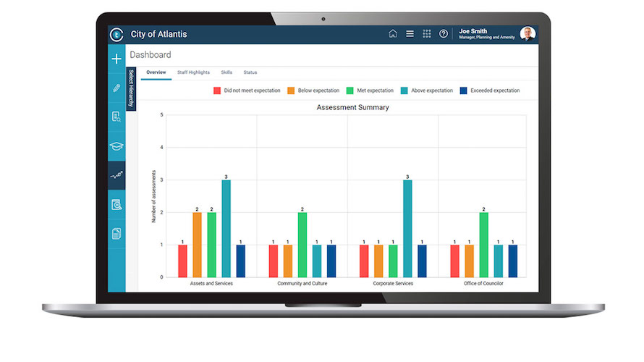Screen dimensions: 644x362
Task: Switch to the Skills tab
Action: (226, 72)
